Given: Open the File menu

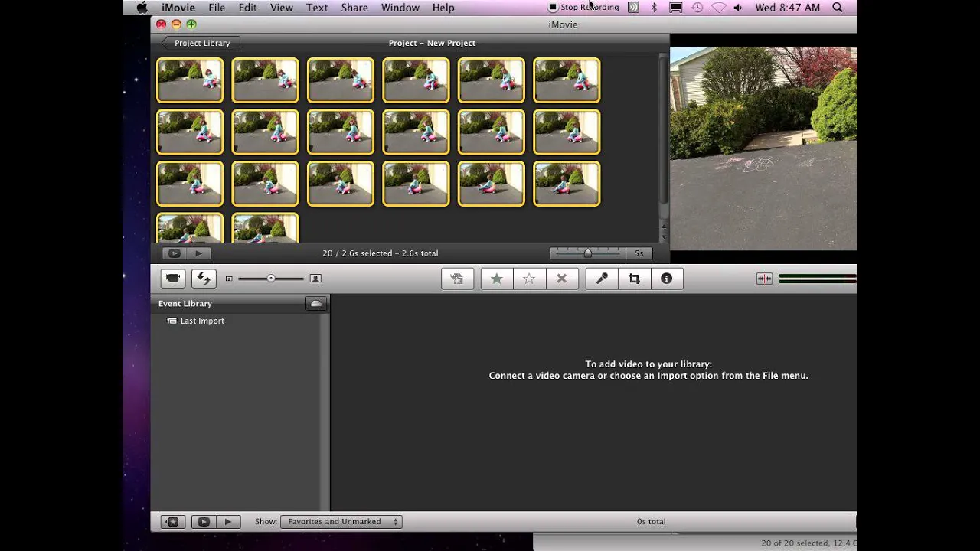Looking at the screenshot, I should 217,8.
